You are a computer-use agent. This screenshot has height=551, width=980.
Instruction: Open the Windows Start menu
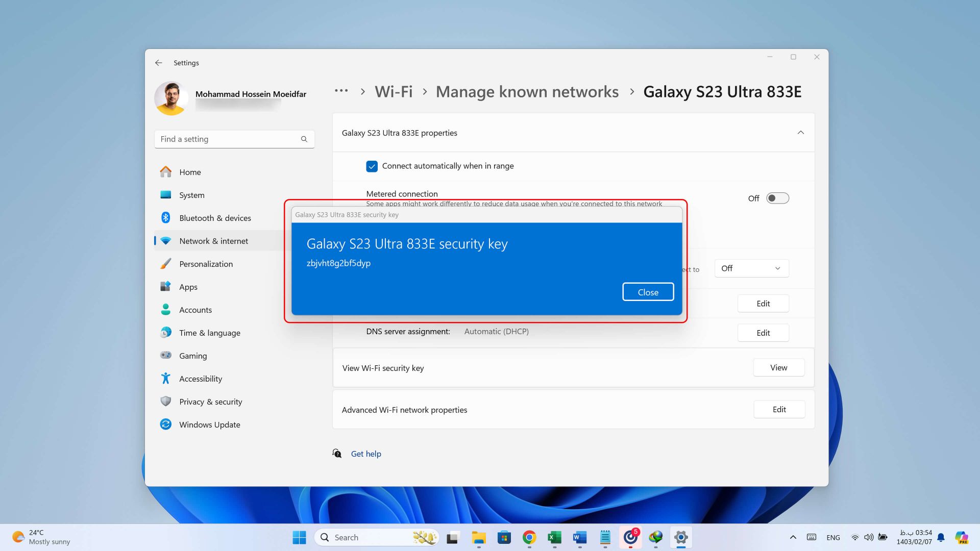(x=299, y=537)
